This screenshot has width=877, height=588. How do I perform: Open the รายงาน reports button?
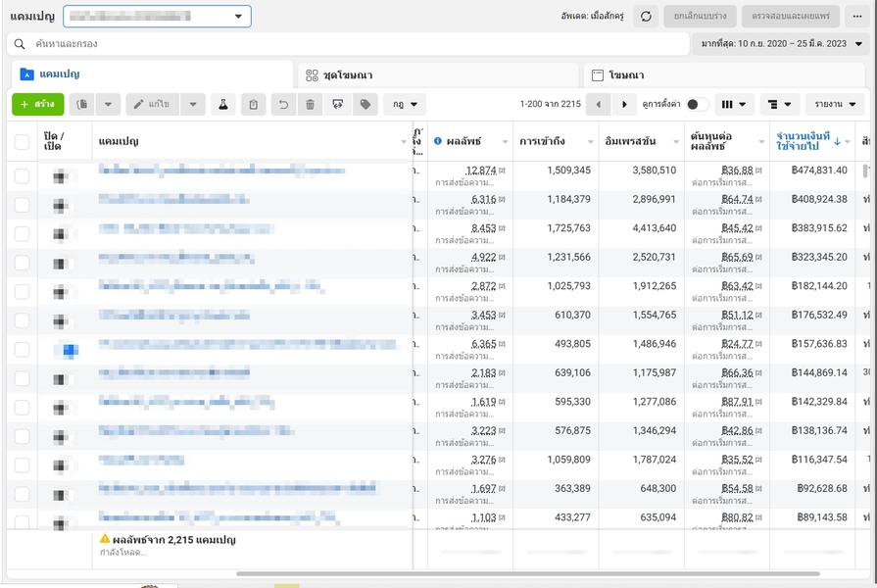click(x=834, y=104)
